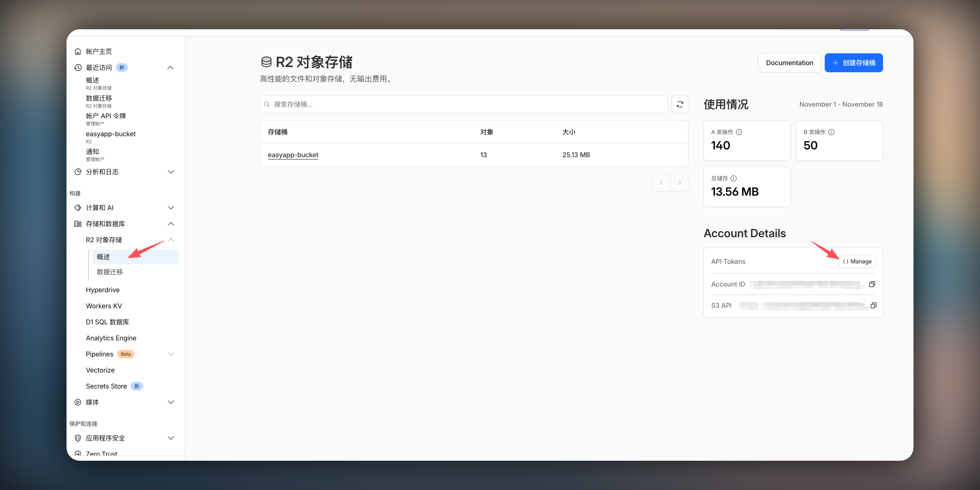Expand the 媒体 menu

click(171, 402)
